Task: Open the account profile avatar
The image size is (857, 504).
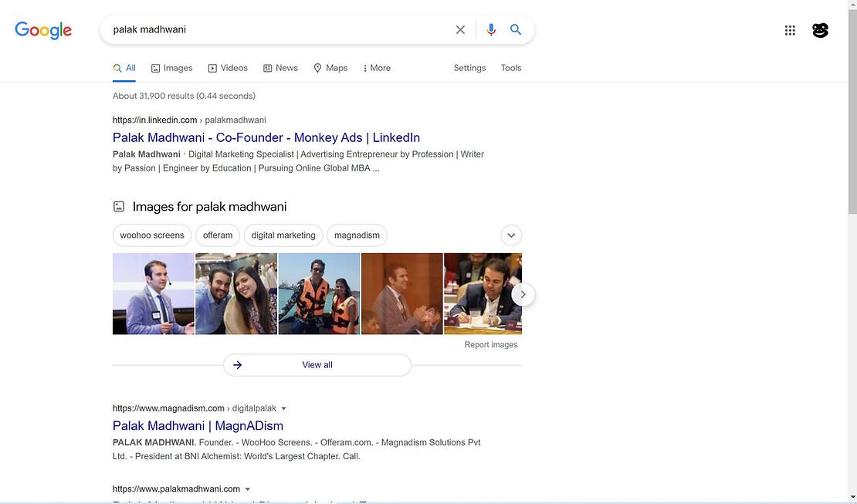Action: coord(820,31)
